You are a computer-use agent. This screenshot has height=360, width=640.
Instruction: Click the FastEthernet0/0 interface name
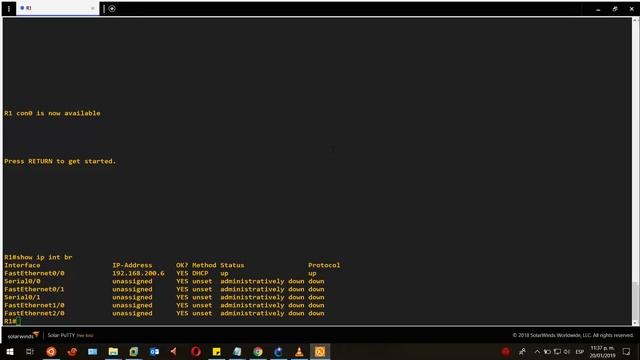tap(34, 273)
